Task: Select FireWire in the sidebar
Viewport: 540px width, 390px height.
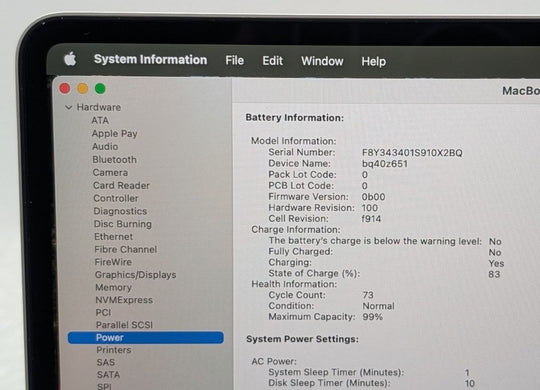Action: (x=113, y=262)
